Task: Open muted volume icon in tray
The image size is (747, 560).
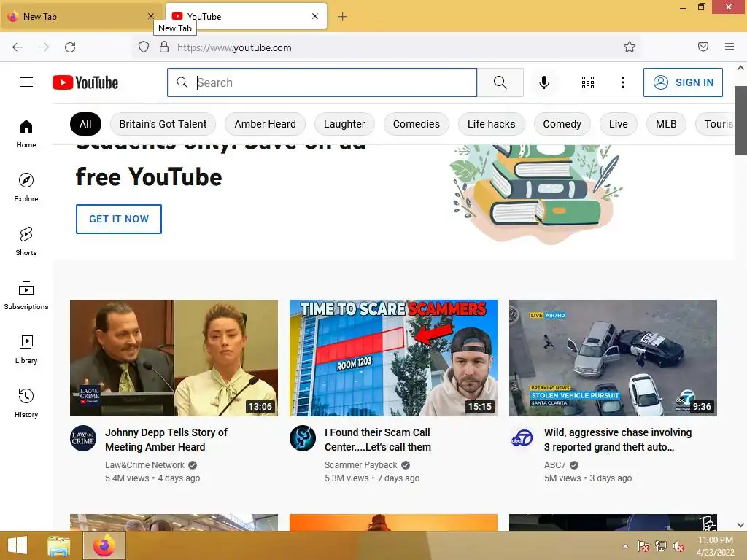Action: click(678, 546)
